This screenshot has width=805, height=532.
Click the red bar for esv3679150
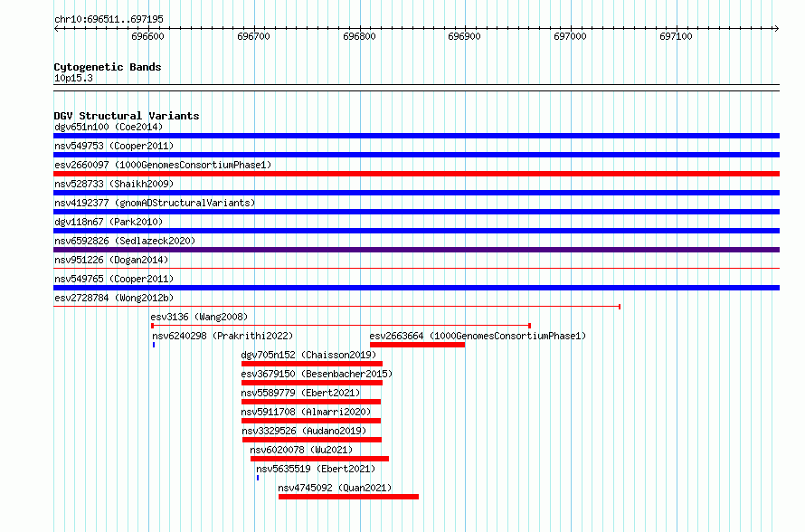pyautogui.click(x=312, y=383)
